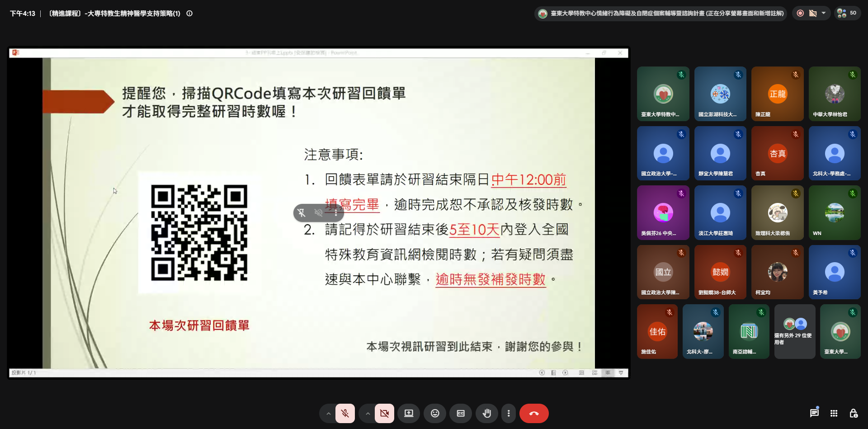Expand audio settings chevron beside the microphone
This screenshot has height=429, width=868.
[329, 414]
